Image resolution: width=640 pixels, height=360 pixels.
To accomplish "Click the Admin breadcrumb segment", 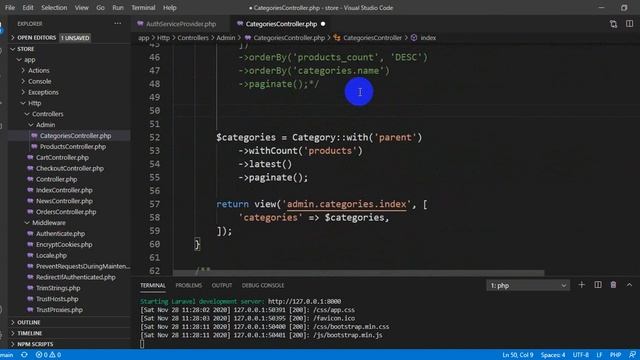I will pos(226,38).
